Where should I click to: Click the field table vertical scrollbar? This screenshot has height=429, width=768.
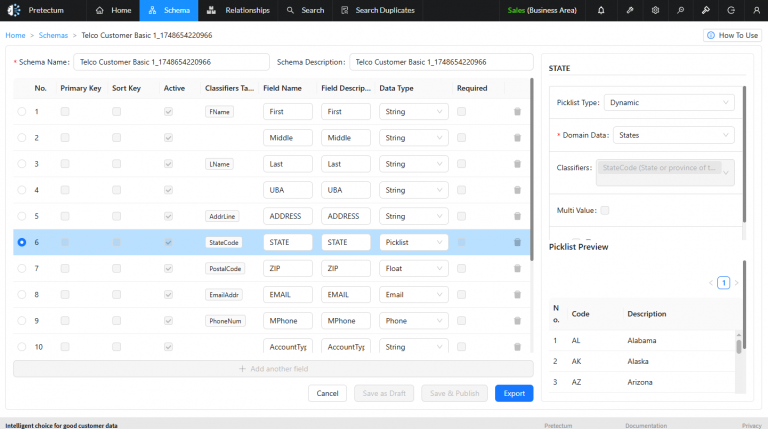pyautogui.click(x=532, y=169)
